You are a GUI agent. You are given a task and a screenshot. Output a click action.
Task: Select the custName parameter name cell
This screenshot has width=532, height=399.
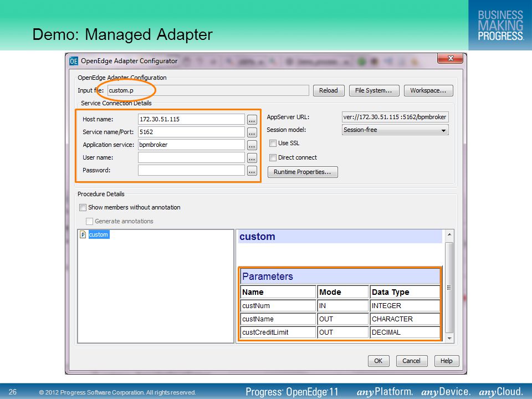click(278, 319)
